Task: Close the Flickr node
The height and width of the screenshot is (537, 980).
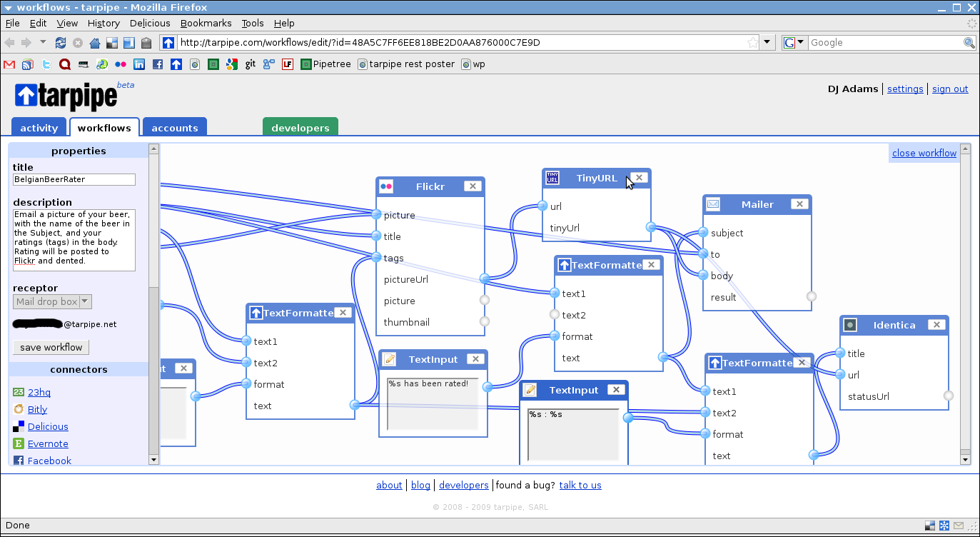Action: pos(473,186)
